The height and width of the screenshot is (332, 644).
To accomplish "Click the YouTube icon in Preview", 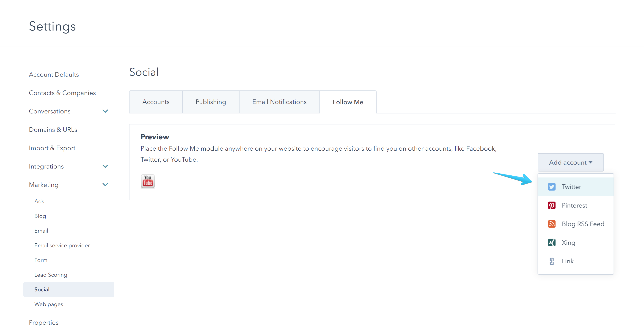I will pos(148,181).
